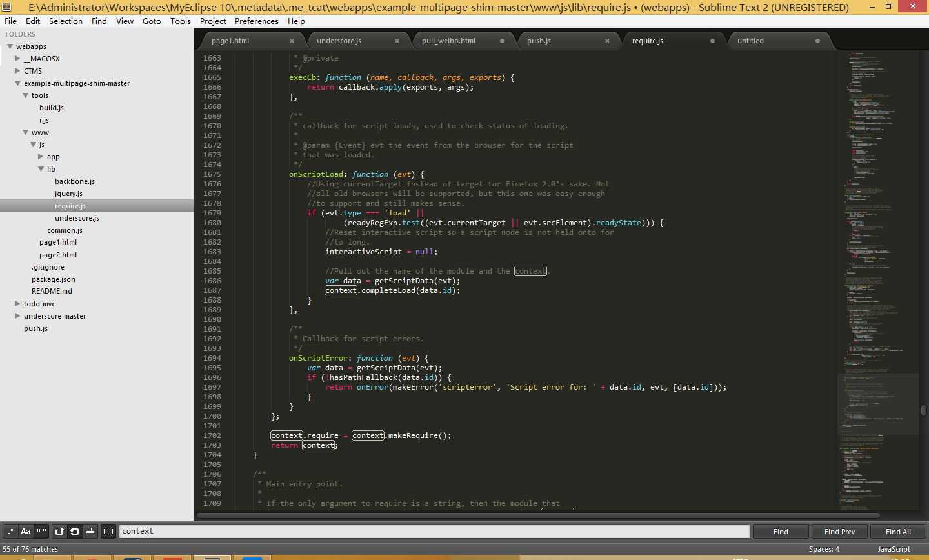This screenshot has width=929, height=560.
Task: Expand the __MACOSX folder
Action: tap(17, 59)
